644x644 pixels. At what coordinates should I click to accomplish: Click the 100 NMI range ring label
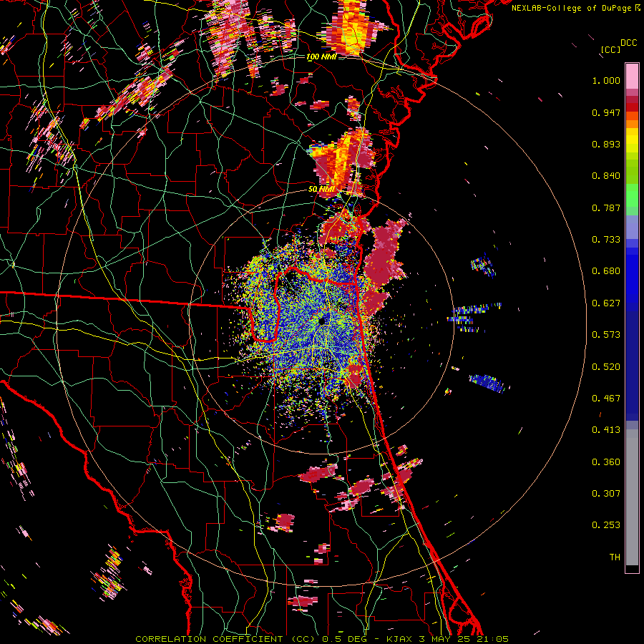321,57
